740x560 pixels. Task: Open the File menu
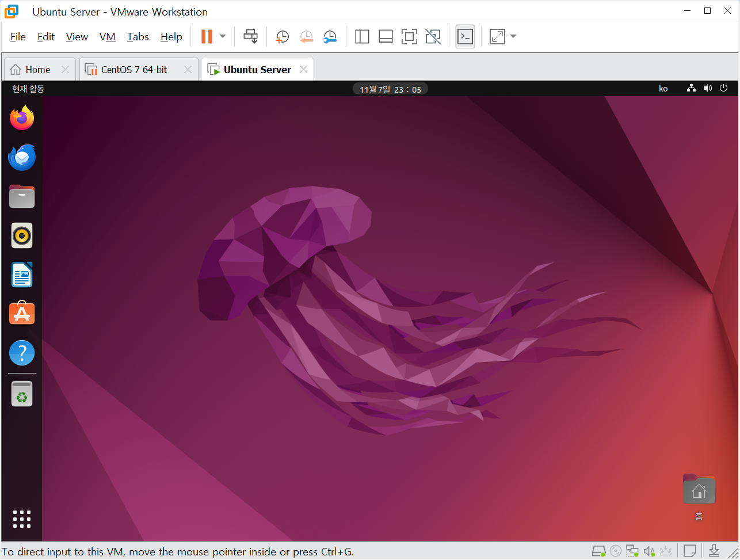pyautogui.click(x=18, y=37)
